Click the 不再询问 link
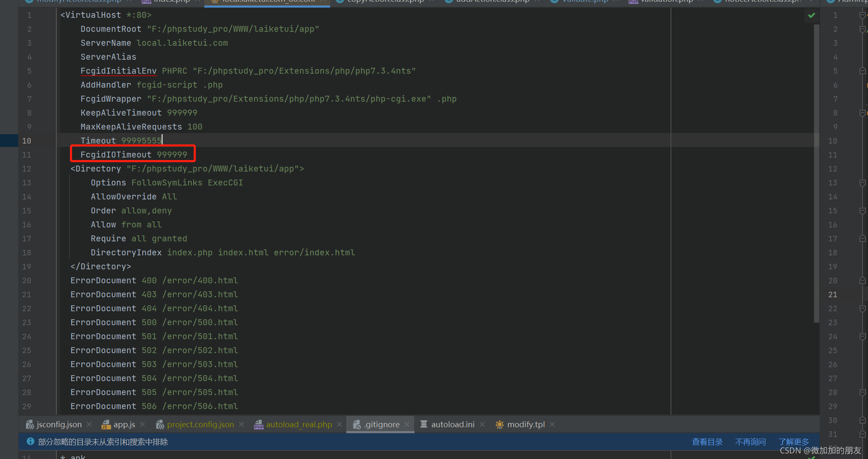This screenshot has width=868, height=459. (x=750, y=442)
